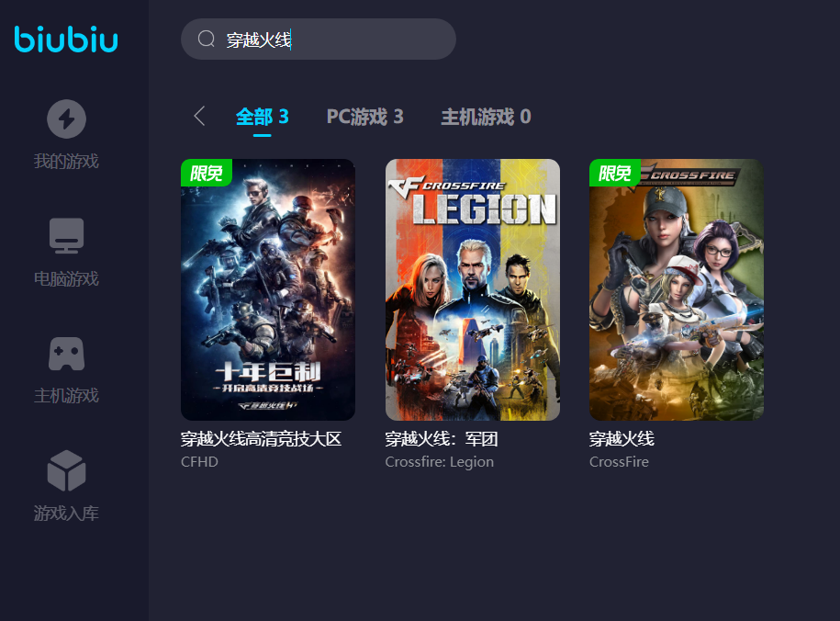This screenshot has height=621, width=840.
Task: Open the game library cube icon
Action: (66, 470)
